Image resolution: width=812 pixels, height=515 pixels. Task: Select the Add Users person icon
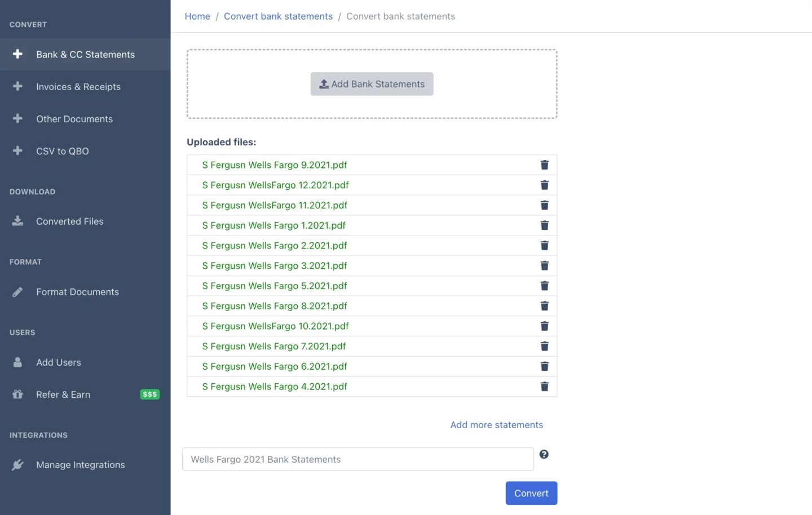[17, 362]
